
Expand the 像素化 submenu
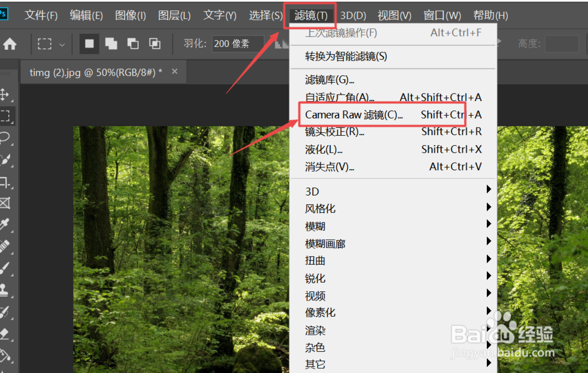coord(393,312)
